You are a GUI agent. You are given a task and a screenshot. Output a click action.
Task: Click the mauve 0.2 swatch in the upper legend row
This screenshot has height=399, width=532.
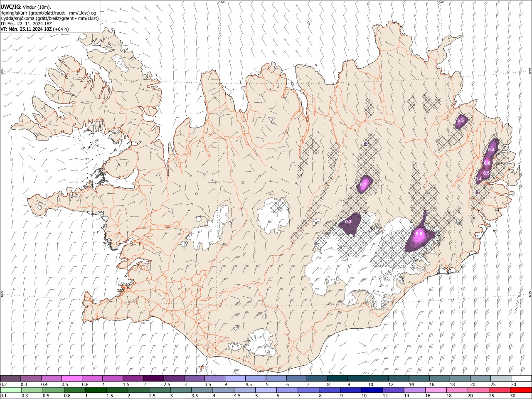(x=10, y=379)
